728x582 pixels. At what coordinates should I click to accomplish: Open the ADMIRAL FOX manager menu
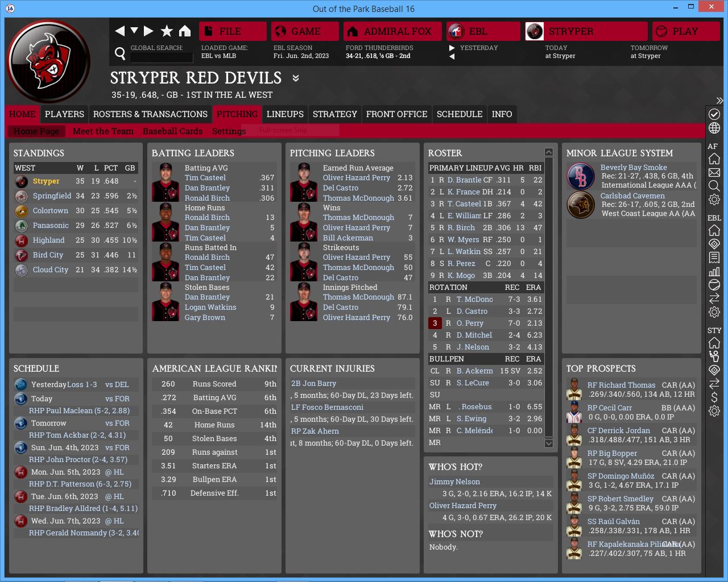click(393, 31)
